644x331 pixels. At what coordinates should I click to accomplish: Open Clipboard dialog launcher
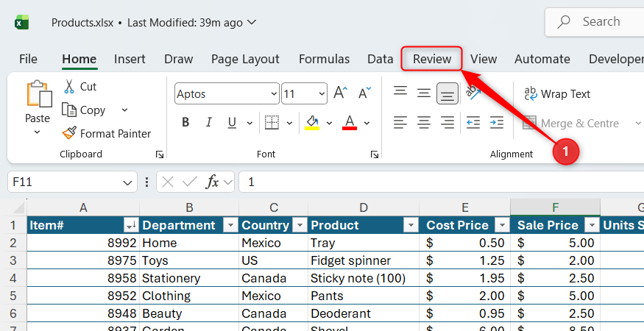(160, 154)
